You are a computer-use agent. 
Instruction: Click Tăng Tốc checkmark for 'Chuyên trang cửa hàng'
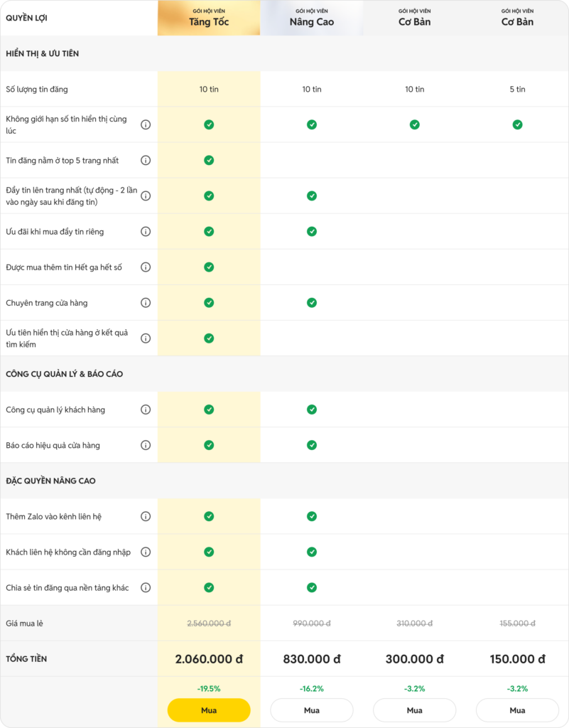click(209, 303)
